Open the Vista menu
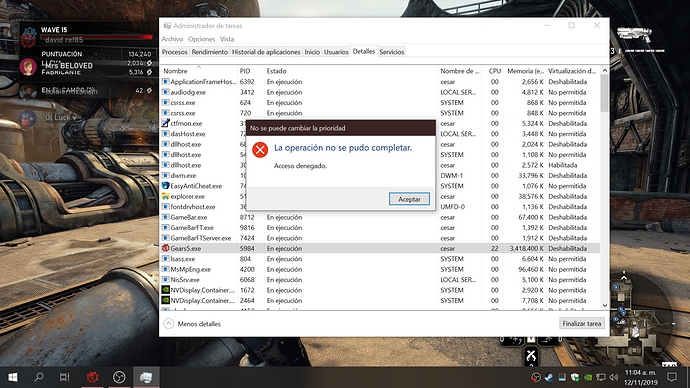The width and height of the screenshot is (690, 388). (227, 39)
